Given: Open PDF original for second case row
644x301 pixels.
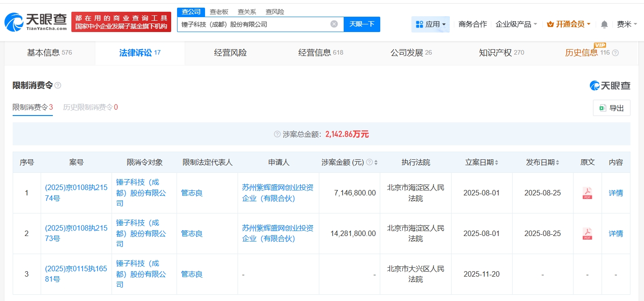Looking at the screenshot, I should [x=587, y=234].
